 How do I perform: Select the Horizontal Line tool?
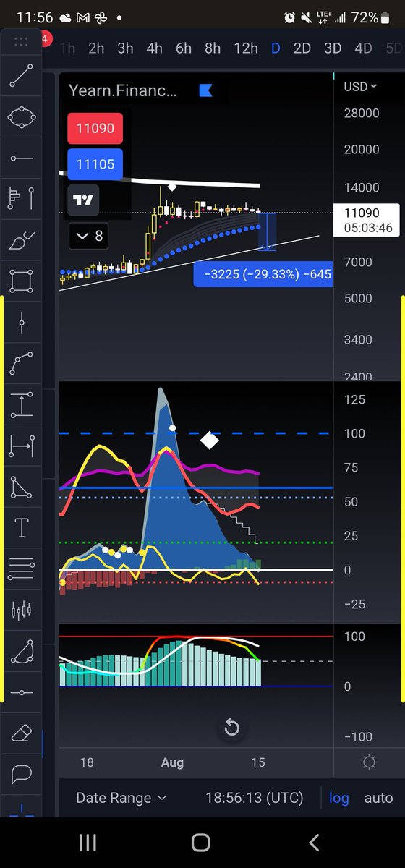[x=22, y=693]
